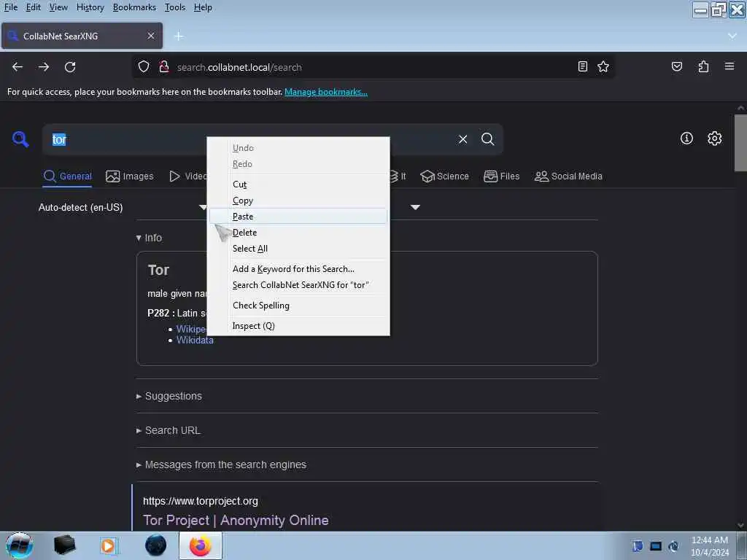
Task: Open the Tools menu
Action: coord(175,7)
